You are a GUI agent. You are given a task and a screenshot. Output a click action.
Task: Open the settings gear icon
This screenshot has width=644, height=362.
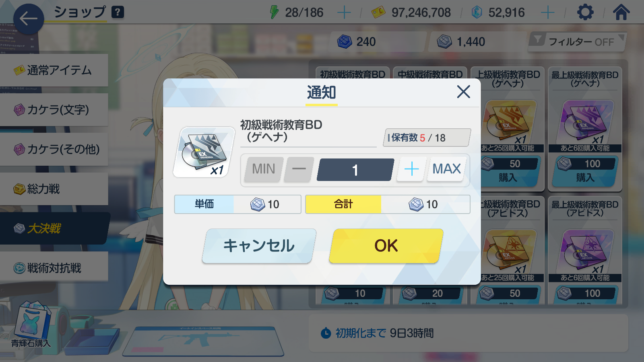tap(585, 12)
